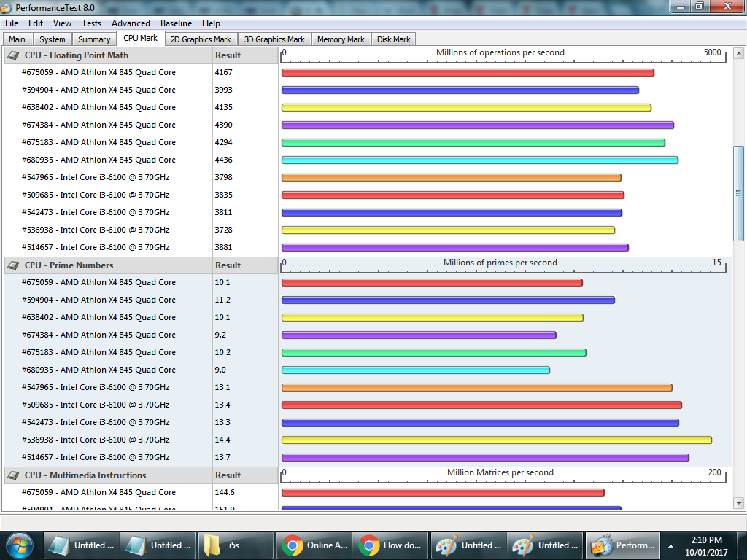Open the Baseline menu
Viewport: 747px width, 560px height.
176,23
